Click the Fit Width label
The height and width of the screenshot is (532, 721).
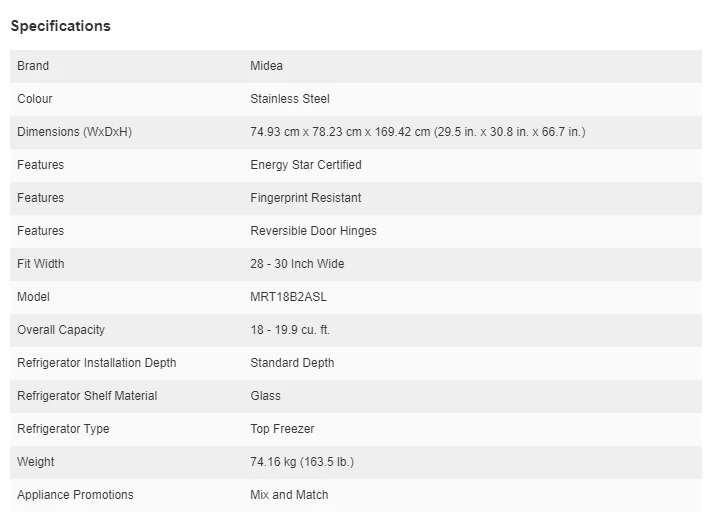(x=40, y=264)
